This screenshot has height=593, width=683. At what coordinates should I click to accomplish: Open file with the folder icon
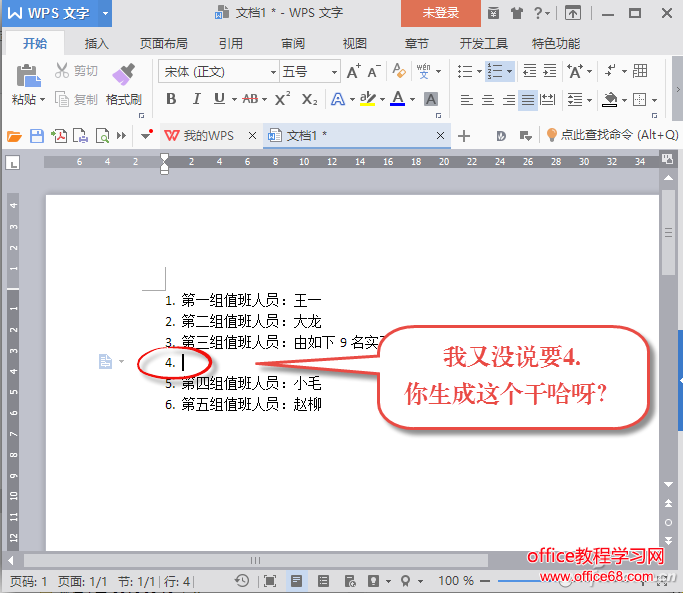click(x=14, y=136)
